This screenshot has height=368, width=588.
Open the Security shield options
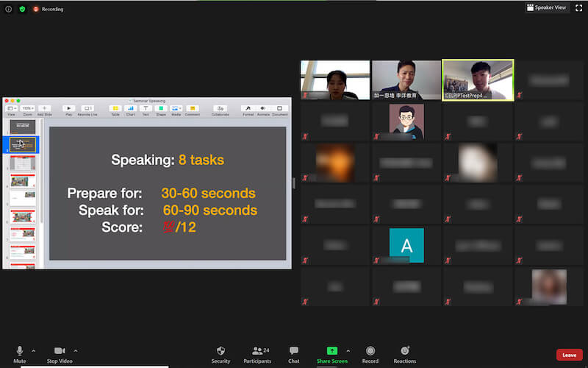[220, 351]
